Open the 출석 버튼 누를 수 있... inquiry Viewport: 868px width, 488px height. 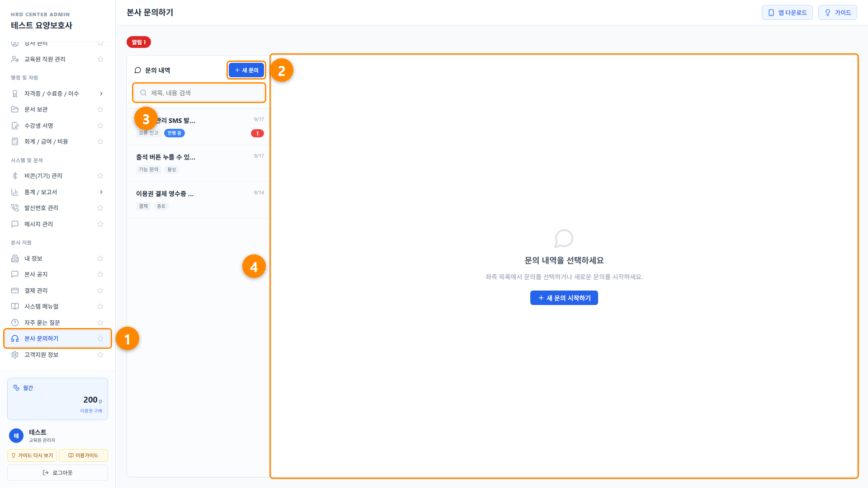click(x=198, y=163)
